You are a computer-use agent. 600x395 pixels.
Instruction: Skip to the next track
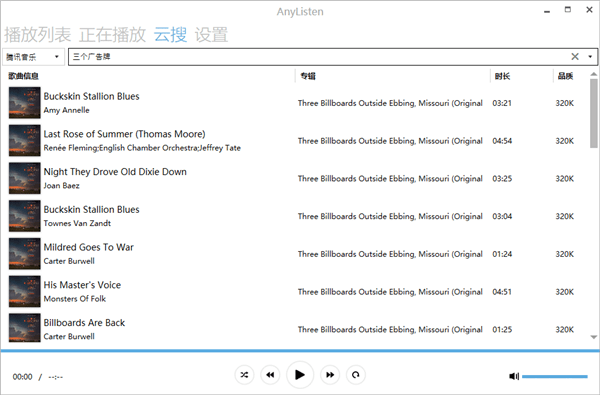[x=330, y=375]
